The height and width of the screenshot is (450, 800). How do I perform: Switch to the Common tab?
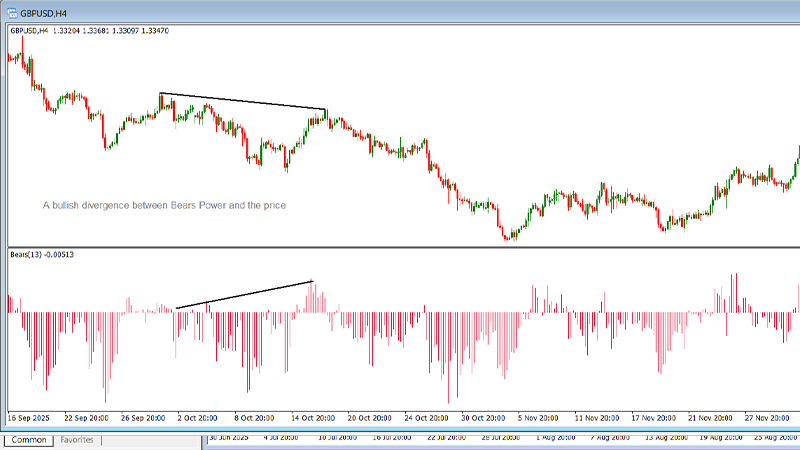(29, 440)
